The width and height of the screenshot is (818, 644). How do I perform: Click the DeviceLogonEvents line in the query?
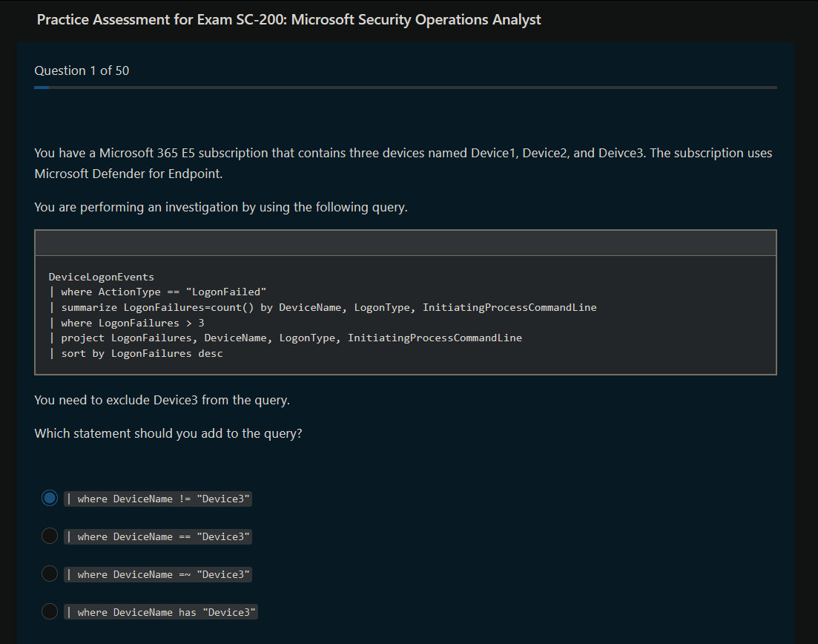tap(101, 277)
